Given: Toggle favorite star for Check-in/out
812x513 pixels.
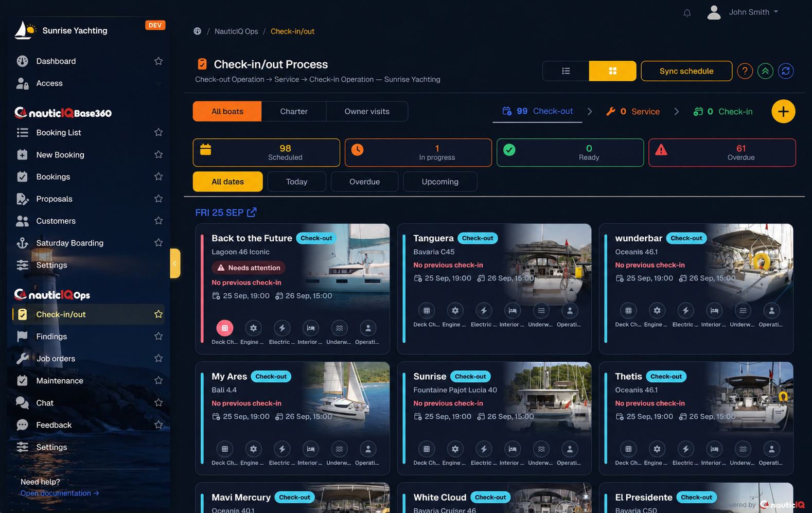Looking at the screenshot, I should click(158, 314).
